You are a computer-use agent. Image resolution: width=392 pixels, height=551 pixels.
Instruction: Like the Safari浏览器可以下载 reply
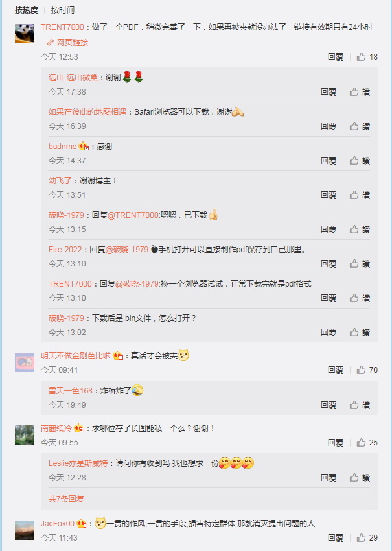[x=360, y=126]
